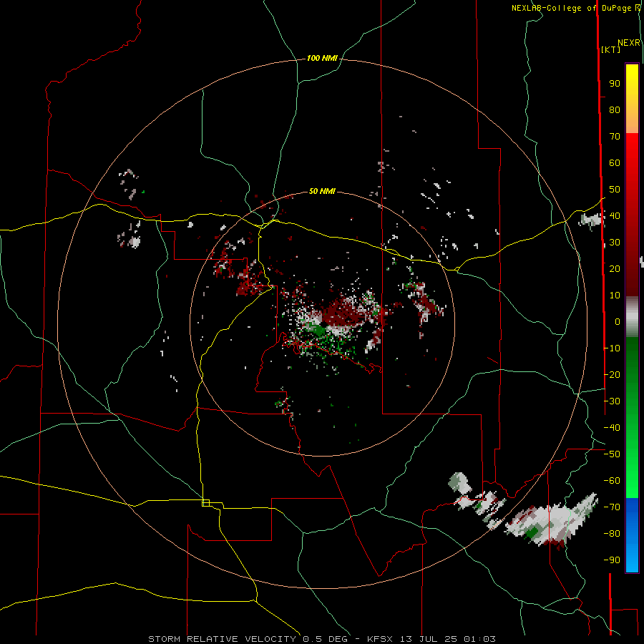Select the 20 value on the velocity scale
This screenshot has width=644, height=644.
615,268
